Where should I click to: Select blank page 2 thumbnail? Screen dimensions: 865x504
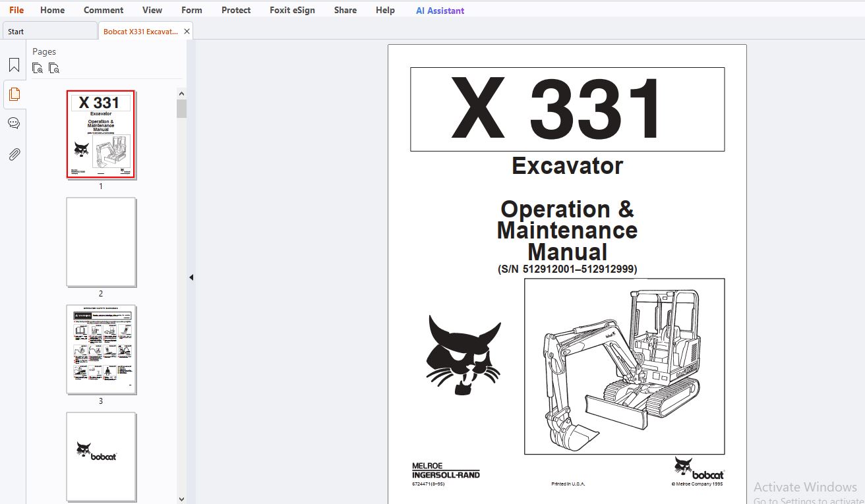point(101,242)
